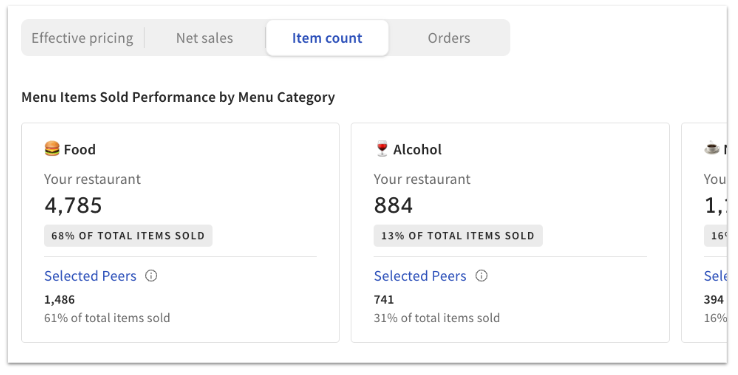Click the wine glass icon beside Alcohol
This screenshot has height=375, width=738.
tap(382, 149)
